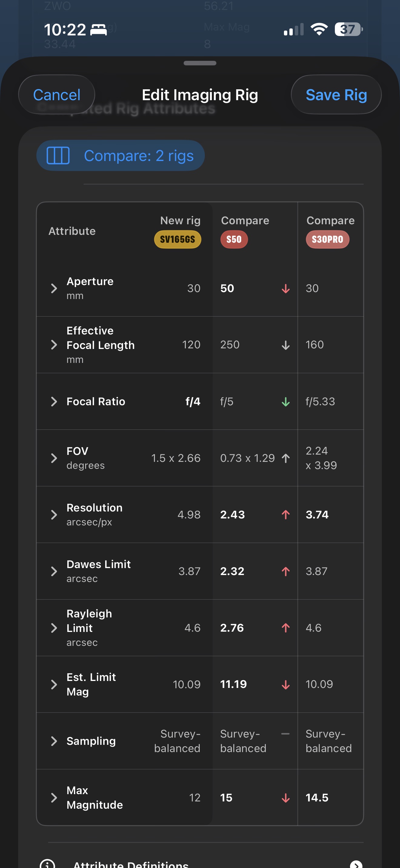Image resolution: width=400 pixels, height=868 pixels.
Task: Select the S30PRO compare badge
Action: tap(328, 240)
